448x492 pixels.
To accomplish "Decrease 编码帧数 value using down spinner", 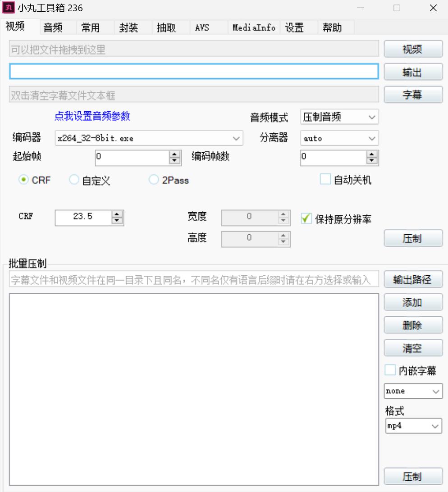I will 371,160.
